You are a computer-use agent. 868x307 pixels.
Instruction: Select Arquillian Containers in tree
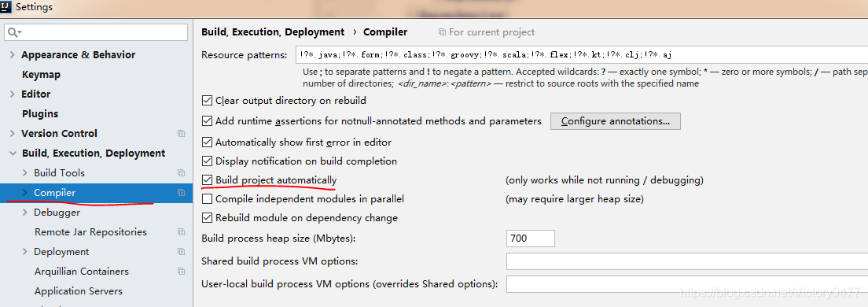coord(82,272)
